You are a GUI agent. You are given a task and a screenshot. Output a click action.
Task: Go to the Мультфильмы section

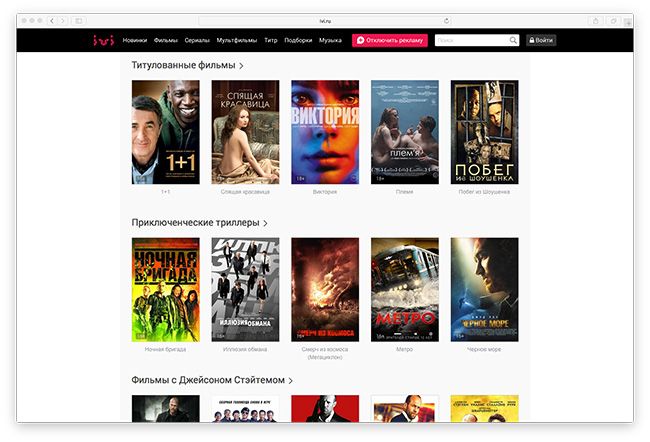coord(237,40)
